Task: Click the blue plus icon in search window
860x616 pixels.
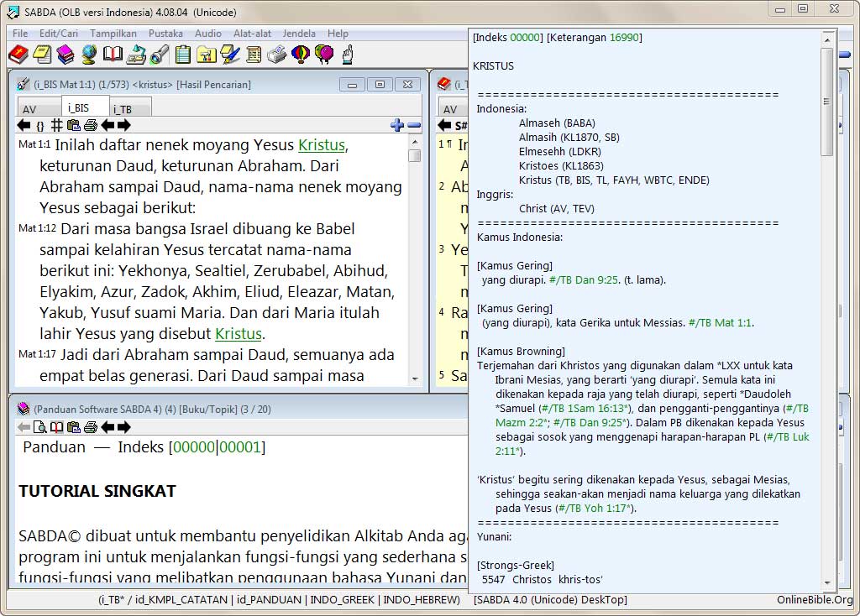Action: (x=397, y=126)
